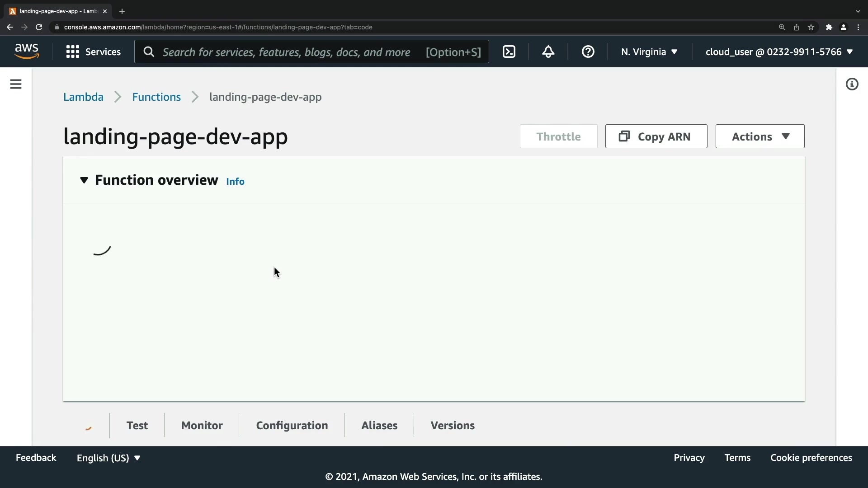Open the right info panel icon

pyautogui.click(x=852, y=84)
